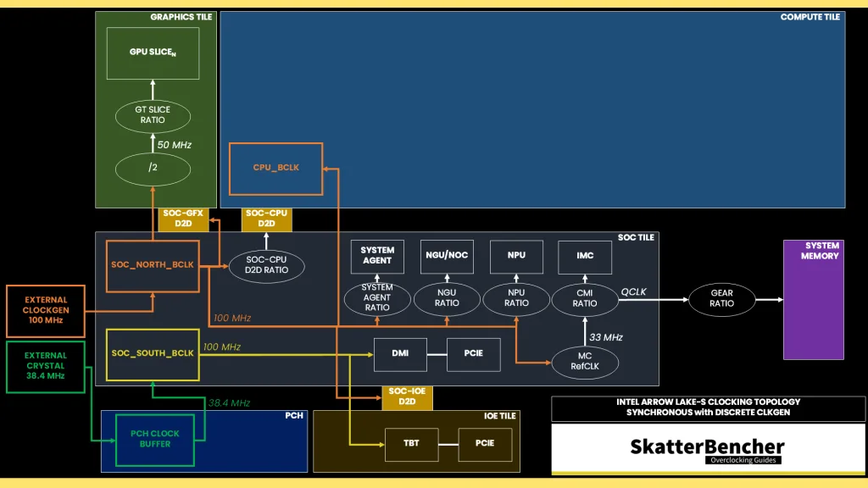Click the IOE TILE label
868x488 pixels.
click(x=499, y=416)
